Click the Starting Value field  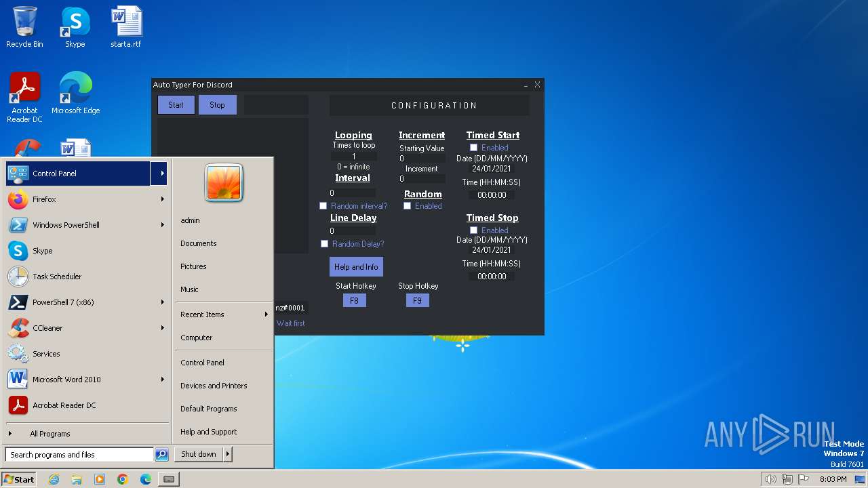(x=422, y=159)
